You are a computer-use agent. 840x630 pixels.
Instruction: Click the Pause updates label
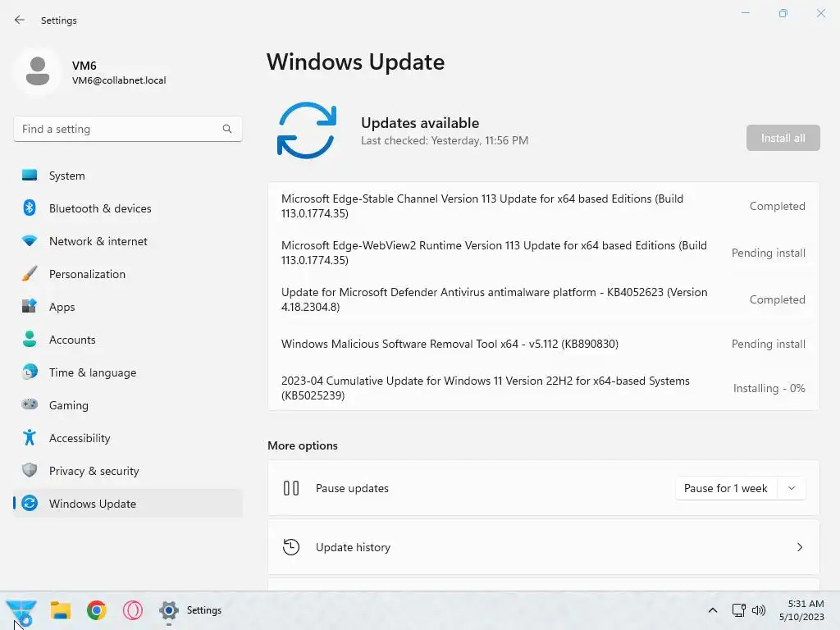(352, 488)
